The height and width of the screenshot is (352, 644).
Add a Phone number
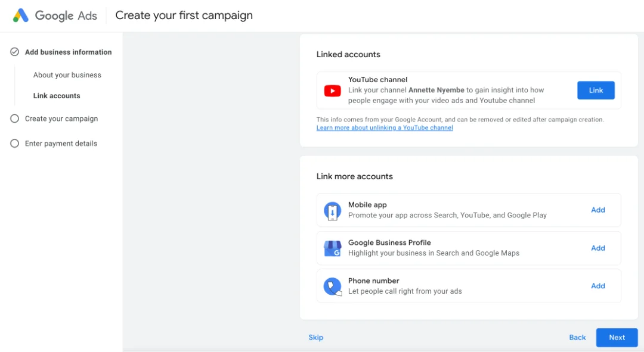(598, 286)
